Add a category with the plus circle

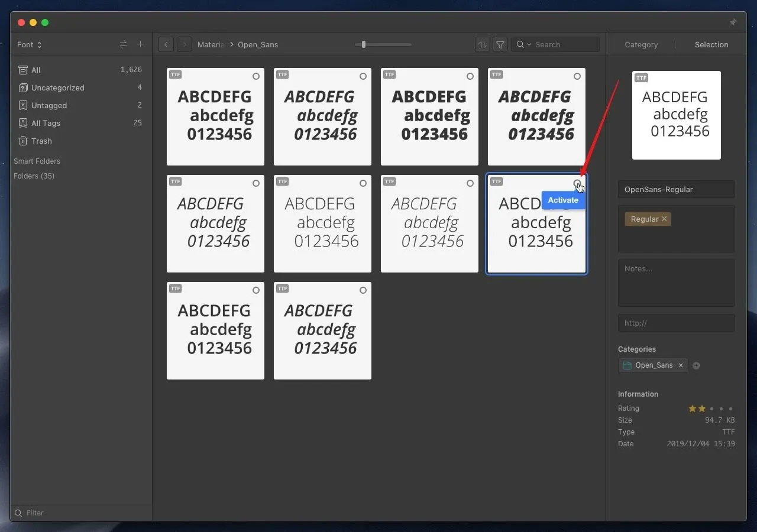point(696,366)
